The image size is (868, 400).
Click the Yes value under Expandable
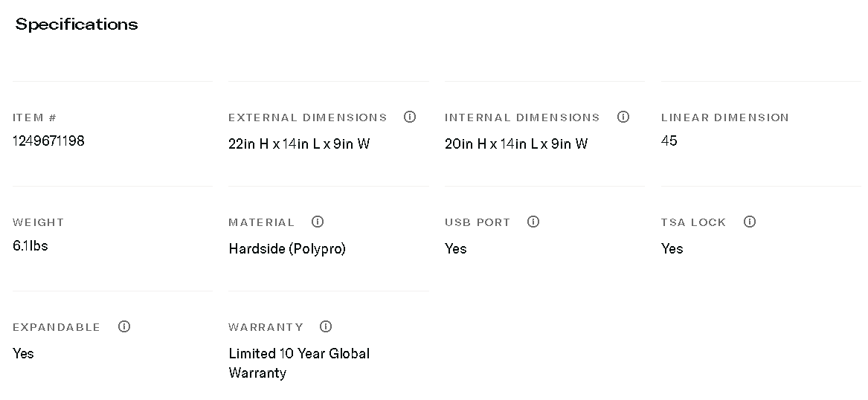click(23, 353)
